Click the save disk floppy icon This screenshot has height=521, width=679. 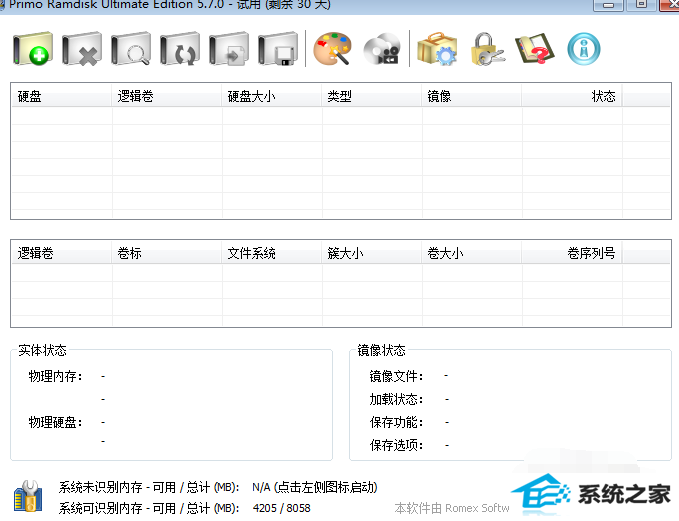point(277,49)
